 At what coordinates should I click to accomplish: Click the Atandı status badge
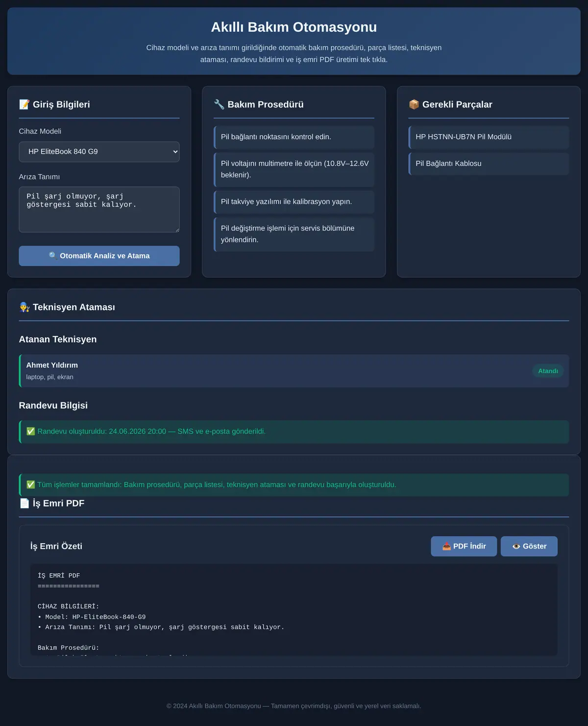coord(548,371)
